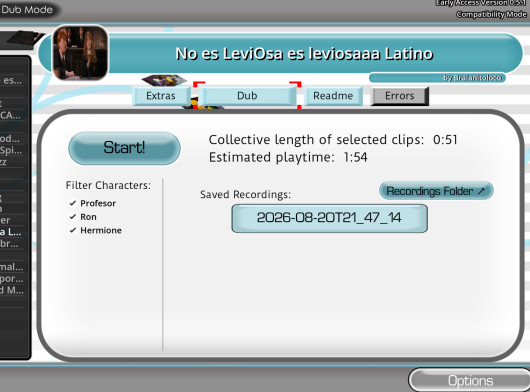530x392 pixels.
Task: Select the sidebar item ending in 'es...'
Action: coord(12,80)
